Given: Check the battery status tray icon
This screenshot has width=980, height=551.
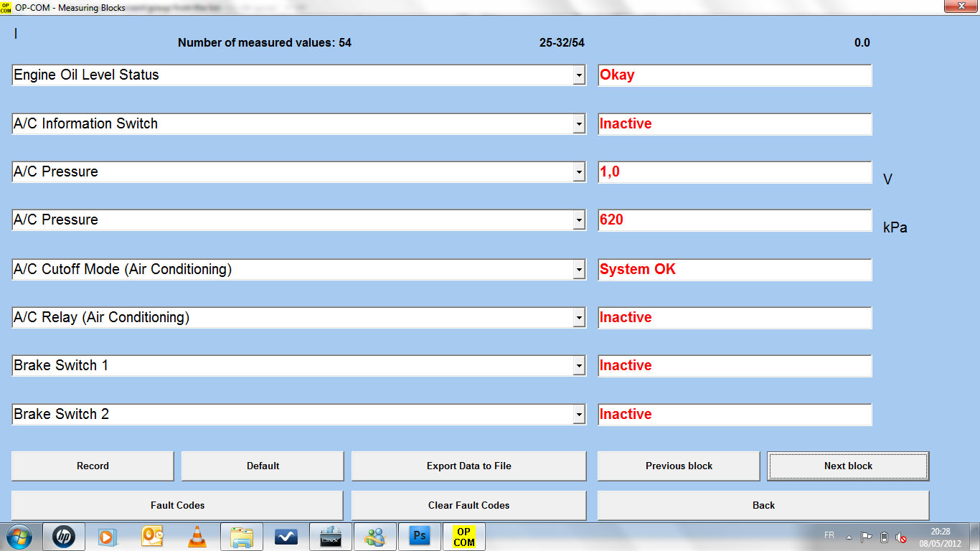Looking at the screenshot, I should click(x=884, y=537).
